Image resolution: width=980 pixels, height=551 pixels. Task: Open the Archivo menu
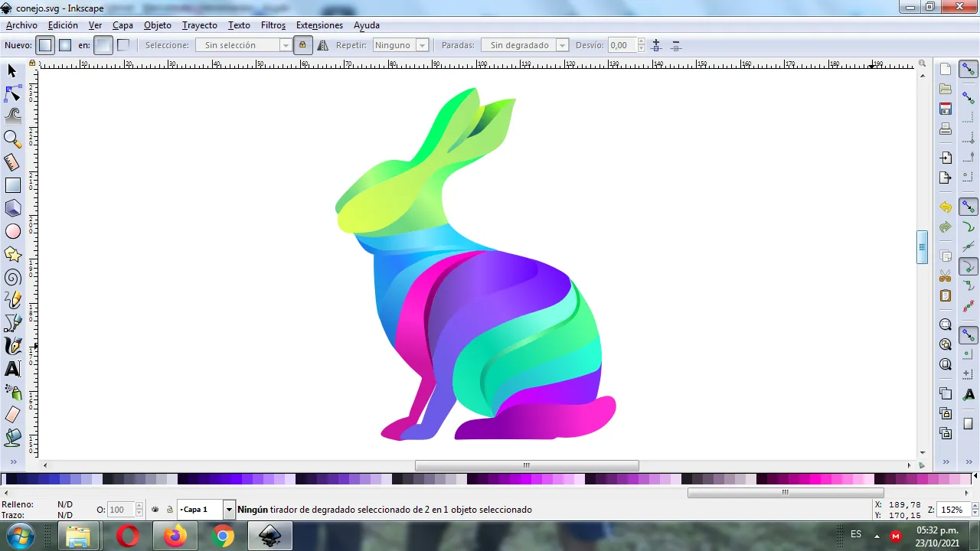[21, 25]
